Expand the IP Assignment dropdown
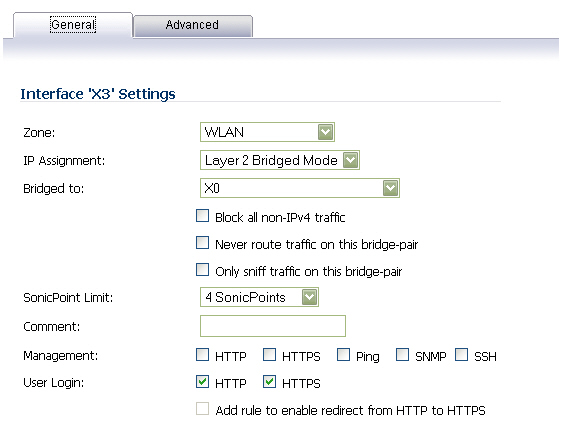Image resolution: width=562 pixels, height=444 pixels. (280, 160)
